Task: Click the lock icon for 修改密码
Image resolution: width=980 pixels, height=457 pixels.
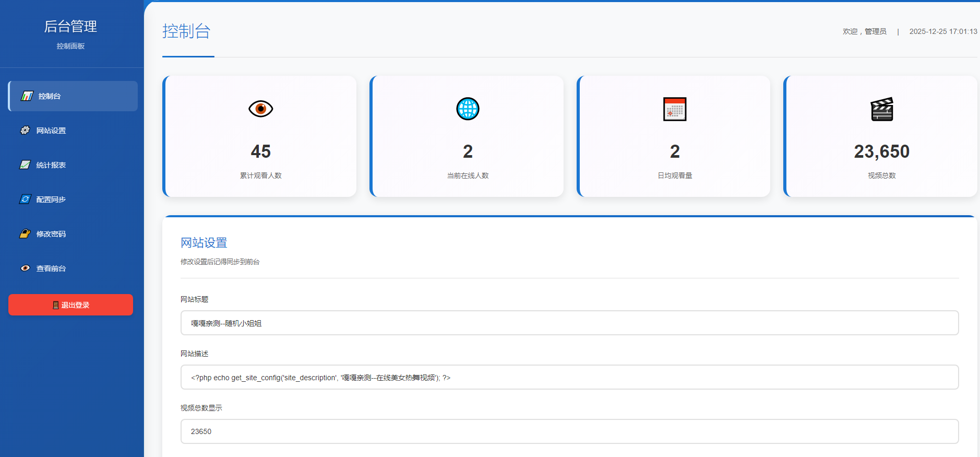Action: click(x=25, y=234)
